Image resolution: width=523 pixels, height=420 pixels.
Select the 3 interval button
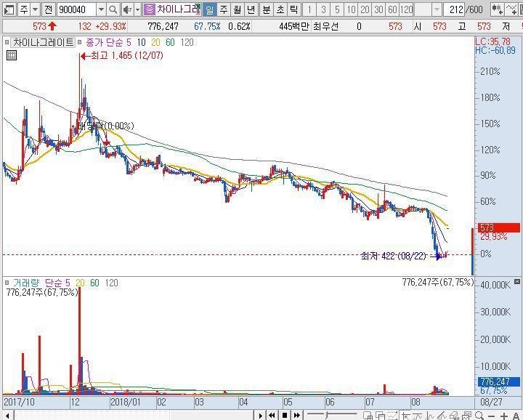[x=323, y=9]
